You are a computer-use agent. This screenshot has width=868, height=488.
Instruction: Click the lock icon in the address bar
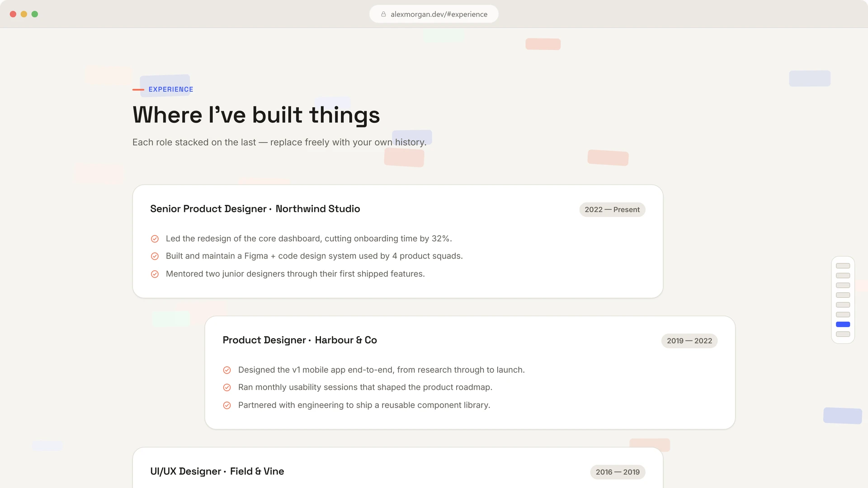point(383,14)
